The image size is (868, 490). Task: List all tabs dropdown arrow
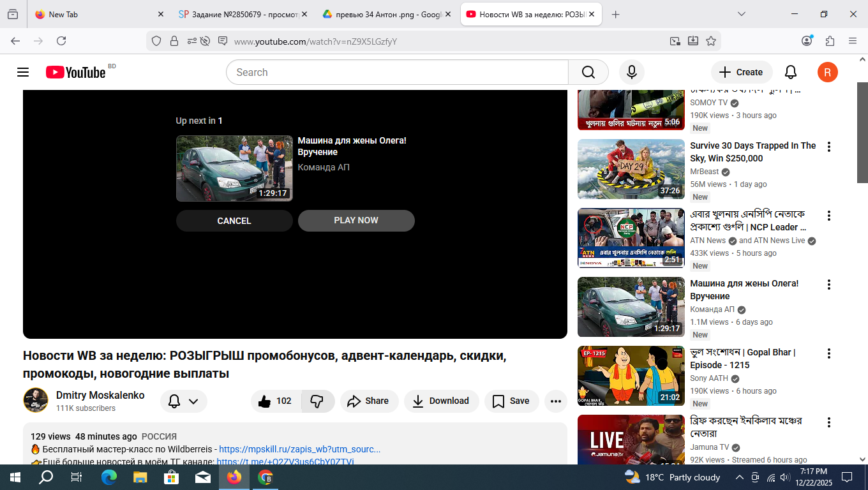(742, 14)
